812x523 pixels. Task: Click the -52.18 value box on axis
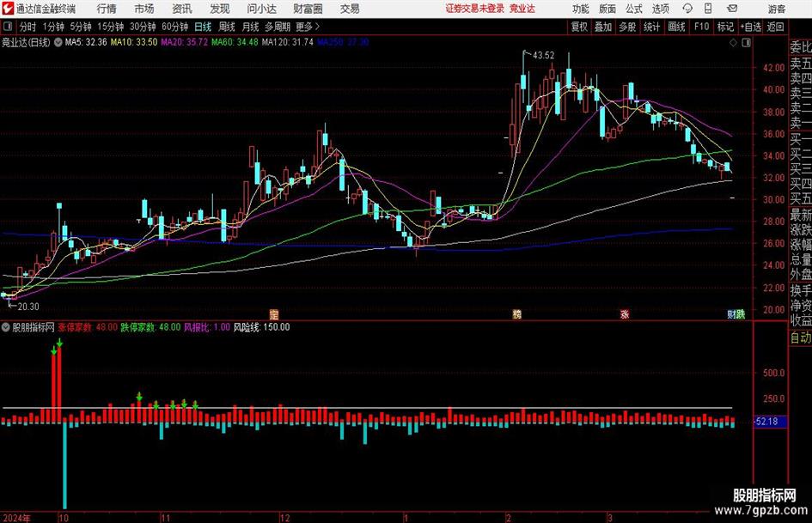(770, 422)
